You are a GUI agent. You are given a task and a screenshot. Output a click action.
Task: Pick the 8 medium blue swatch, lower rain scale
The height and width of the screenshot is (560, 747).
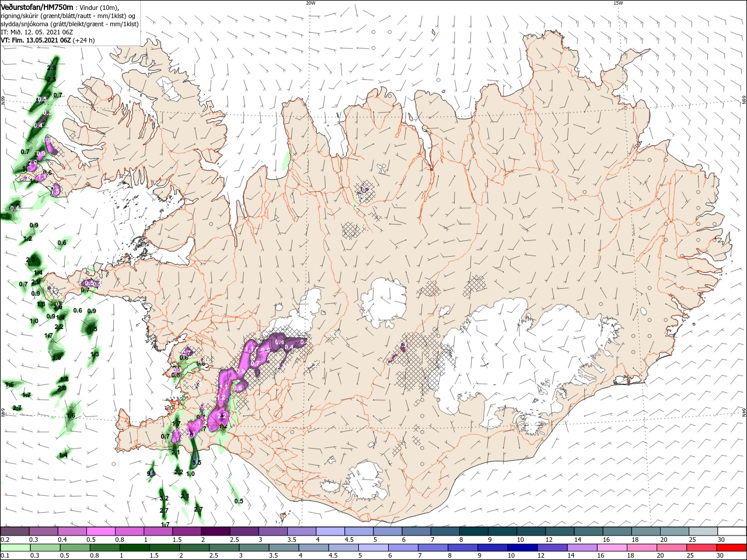tap(462, 548)
